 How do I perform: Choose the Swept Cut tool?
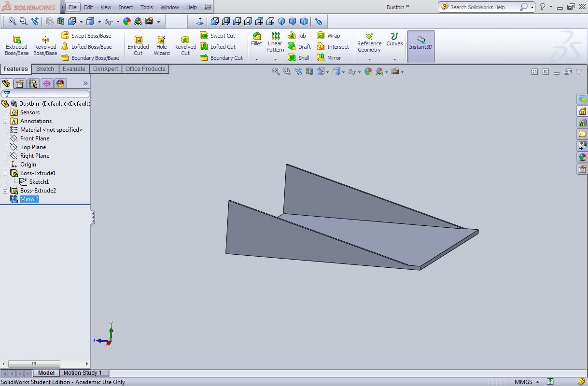tap(218, 36)
